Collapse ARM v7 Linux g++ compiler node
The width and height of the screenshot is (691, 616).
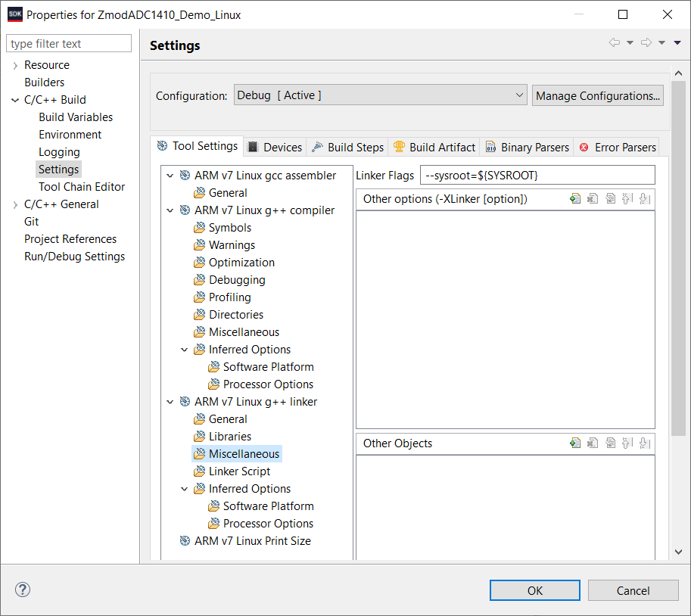tap(170, 210)
